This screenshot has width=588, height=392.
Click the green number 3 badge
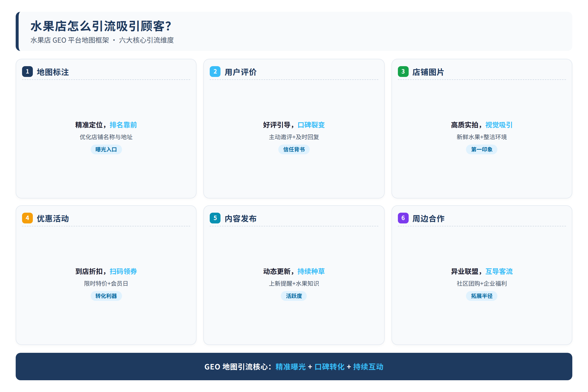point(403,72)
